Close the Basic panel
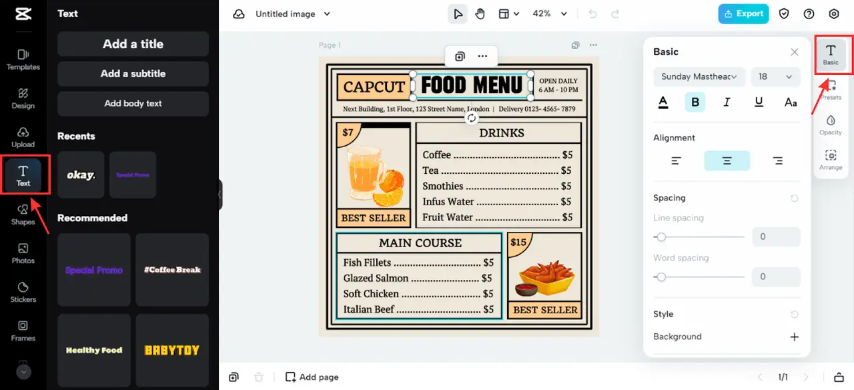The image size is (854, 390). point(794,52)
